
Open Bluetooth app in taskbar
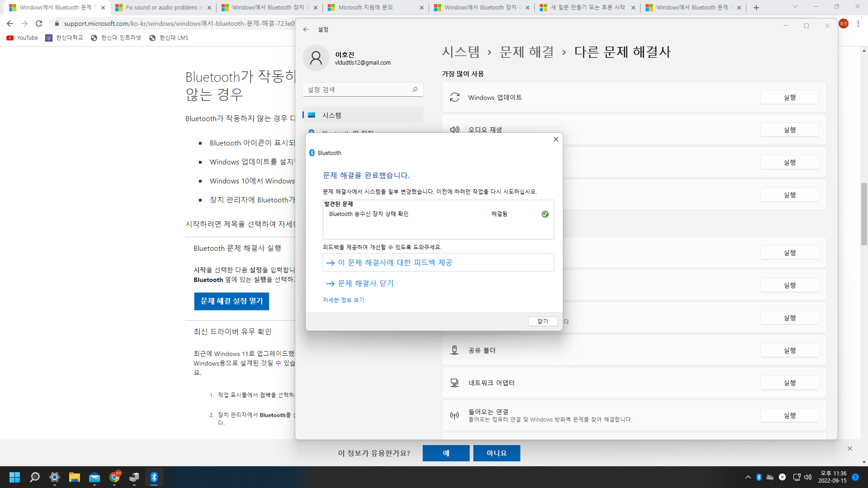[x=154, y=477]
